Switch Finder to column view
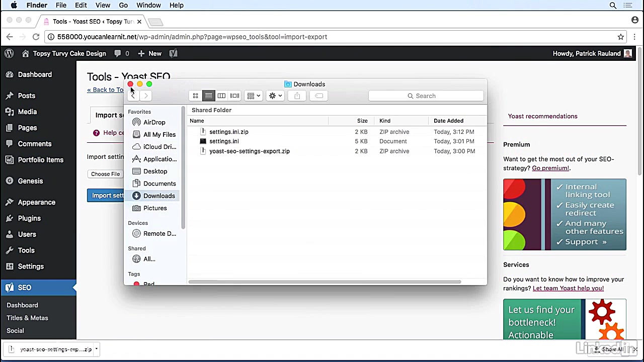Viewport: 644px width, 362px height. click(221, 96)
